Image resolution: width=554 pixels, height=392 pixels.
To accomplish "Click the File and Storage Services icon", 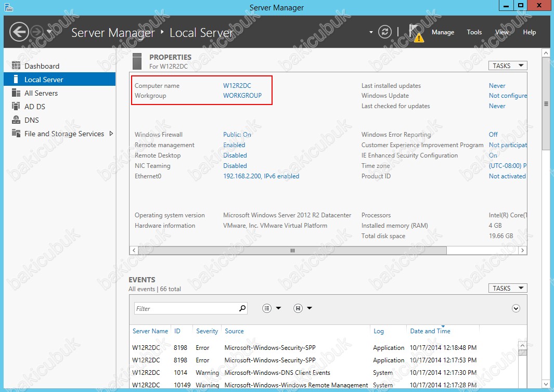I will tap(16, 133).
